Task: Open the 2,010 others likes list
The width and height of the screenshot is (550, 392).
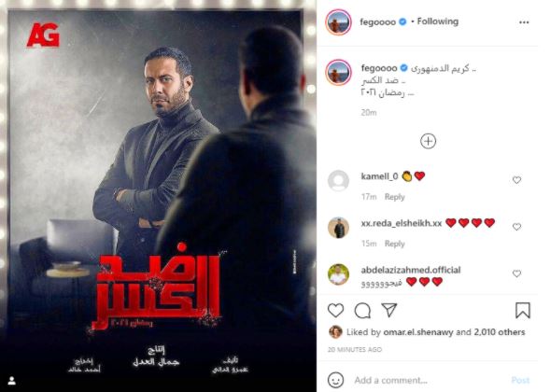Action: tap(500, 332)
